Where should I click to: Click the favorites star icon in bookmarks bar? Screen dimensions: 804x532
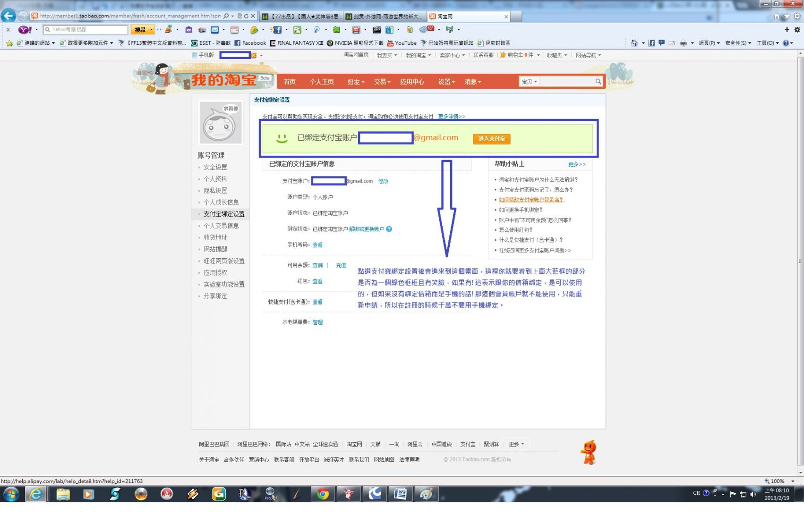pos(9,43)
